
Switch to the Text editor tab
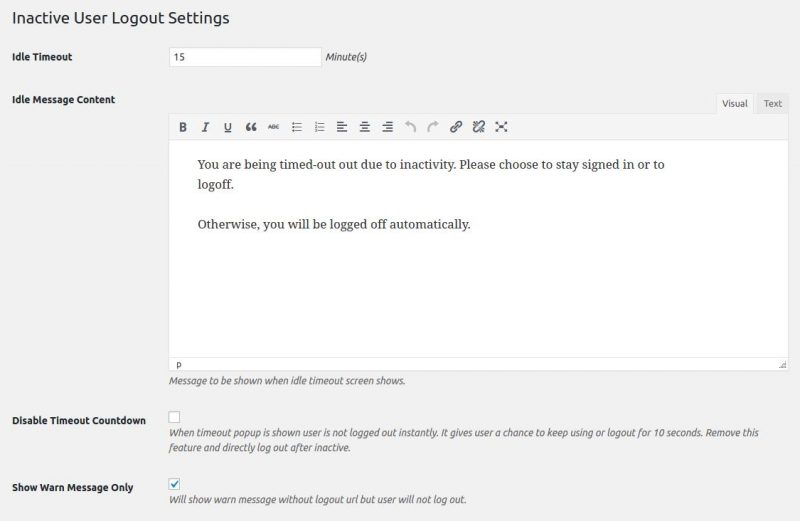(x=772, y=104)
